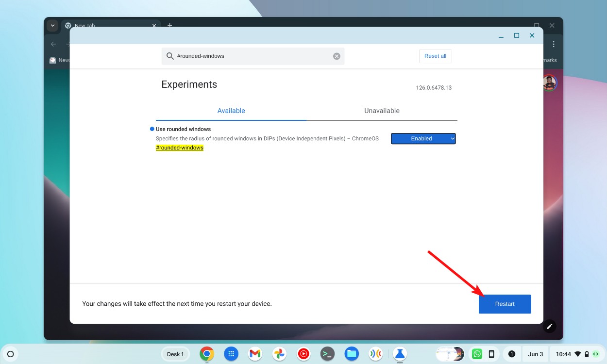The image size is (607, 364).
Task: Clear the flags search field with the X
Action: [x=337, y=56]
